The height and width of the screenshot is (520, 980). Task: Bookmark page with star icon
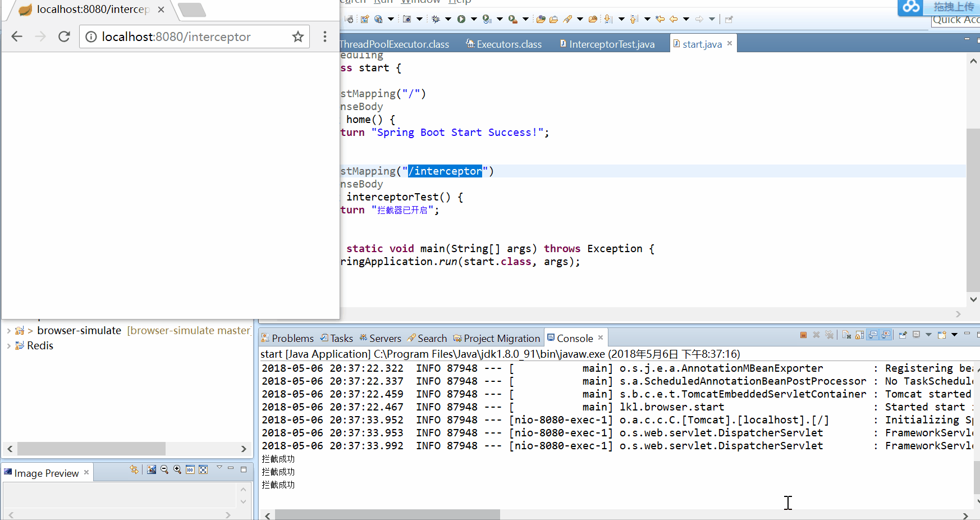pos(297,37)
